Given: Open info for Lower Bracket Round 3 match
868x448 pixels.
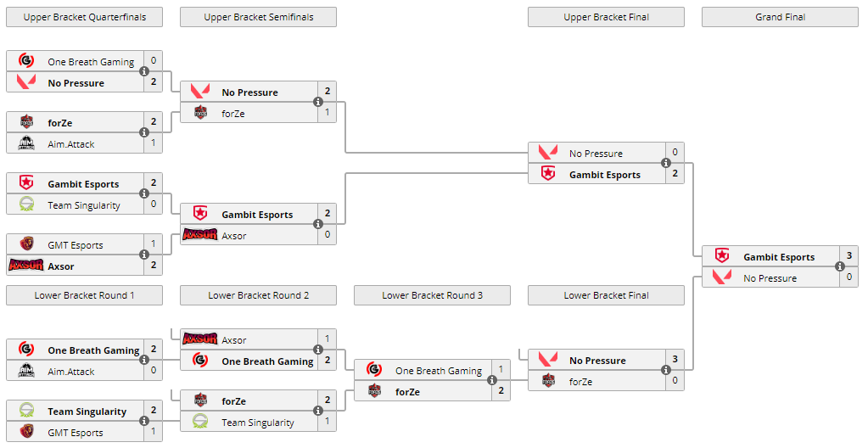Looking at the screenshot, I should point(492,380).
